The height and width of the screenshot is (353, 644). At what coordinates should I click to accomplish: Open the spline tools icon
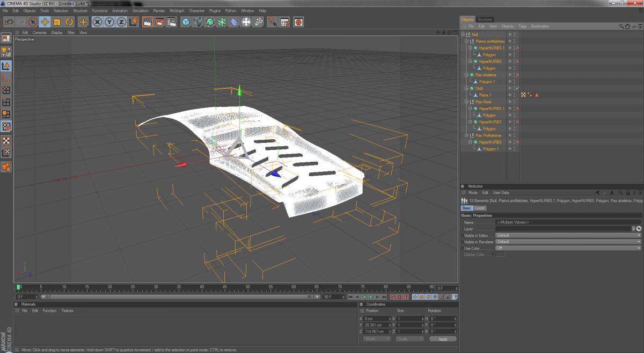pos(198,22)
